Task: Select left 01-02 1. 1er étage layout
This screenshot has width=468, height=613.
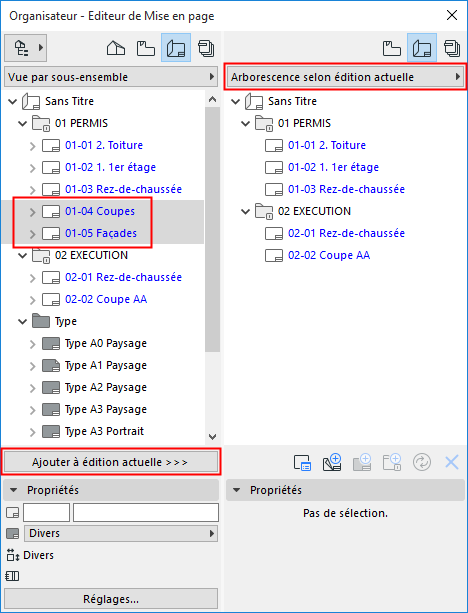Action: [x=110, y=167]
